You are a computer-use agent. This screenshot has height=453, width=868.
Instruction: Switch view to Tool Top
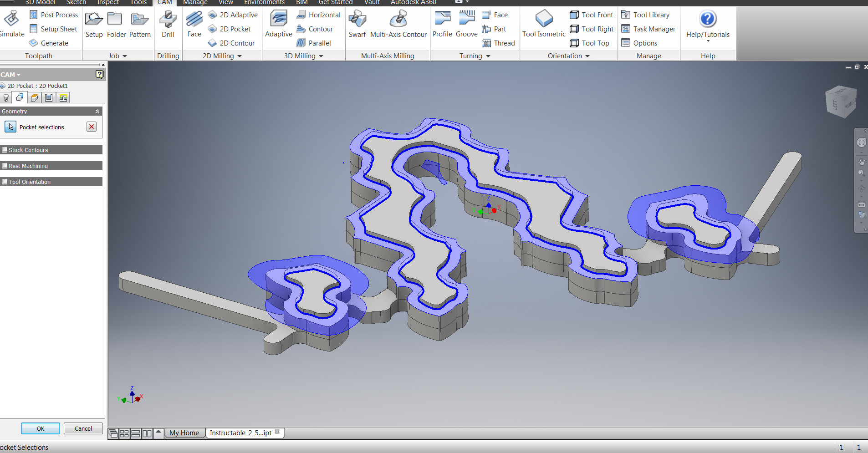click(x=589, y=43)
